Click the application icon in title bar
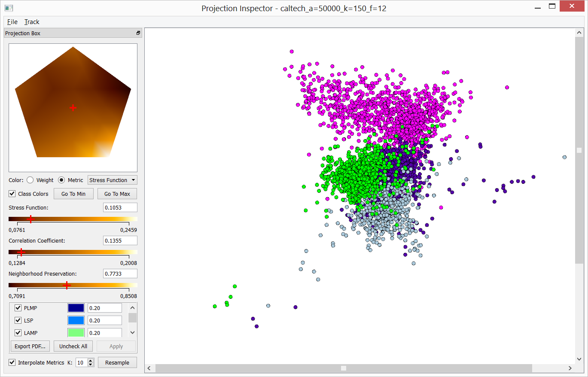Screen dimensions: 588x377 click(9, 8)
